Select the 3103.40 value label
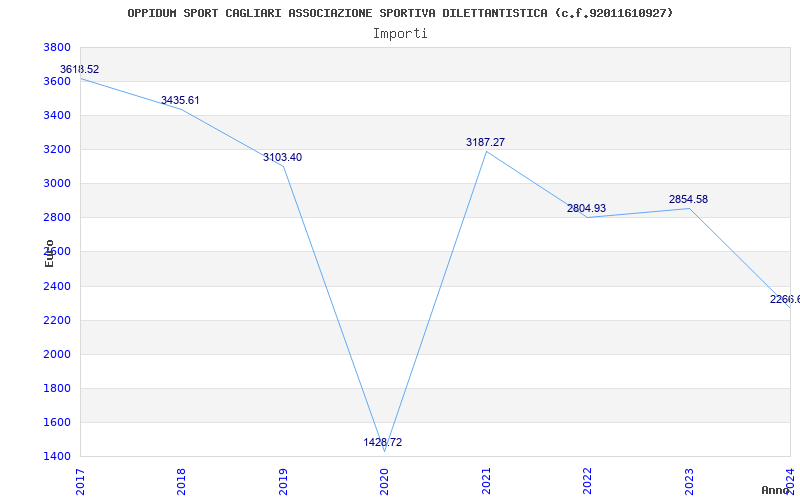 [282, 158]
